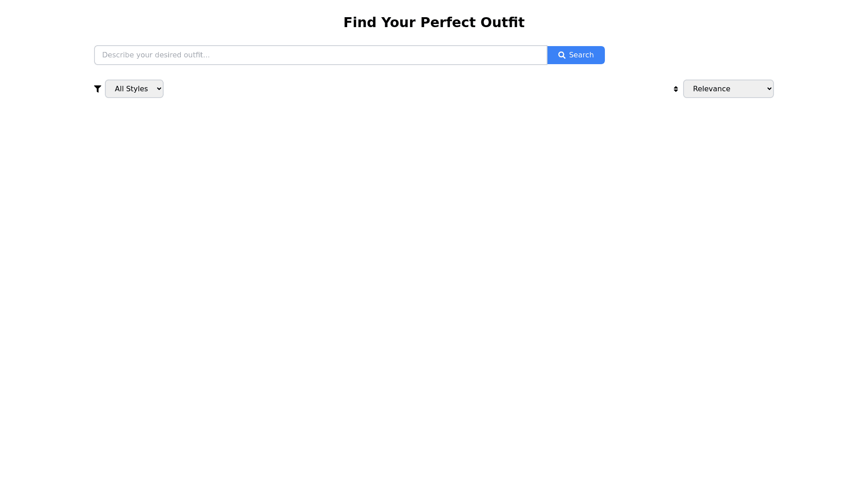Open the Relevance sort dropdown

(x=728, y=89)
